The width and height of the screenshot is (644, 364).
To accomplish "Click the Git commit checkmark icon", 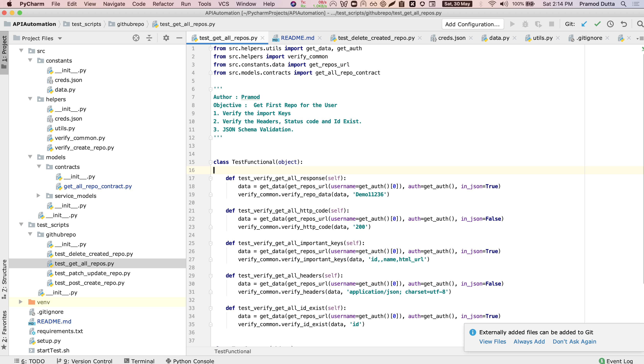I will [x=597, y=24].
